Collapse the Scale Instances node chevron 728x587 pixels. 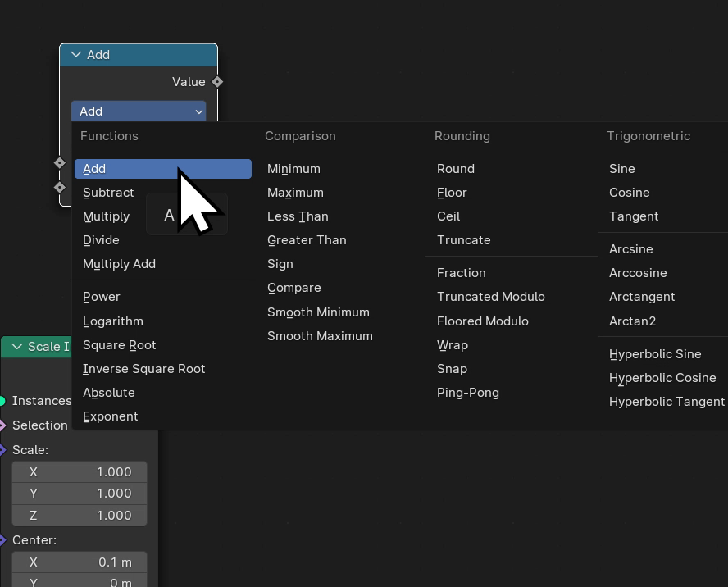(16, 347)
